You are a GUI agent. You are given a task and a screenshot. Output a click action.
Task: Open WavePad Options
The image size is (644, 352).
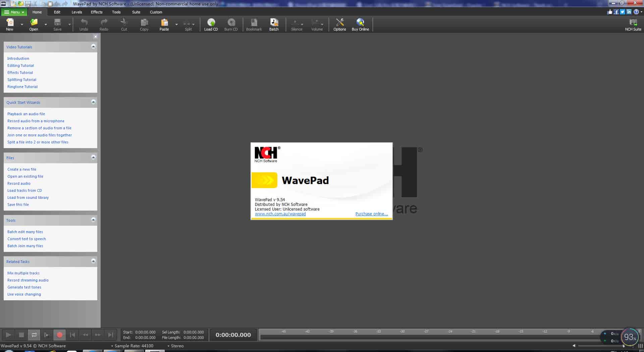click(x=339, y=24)
